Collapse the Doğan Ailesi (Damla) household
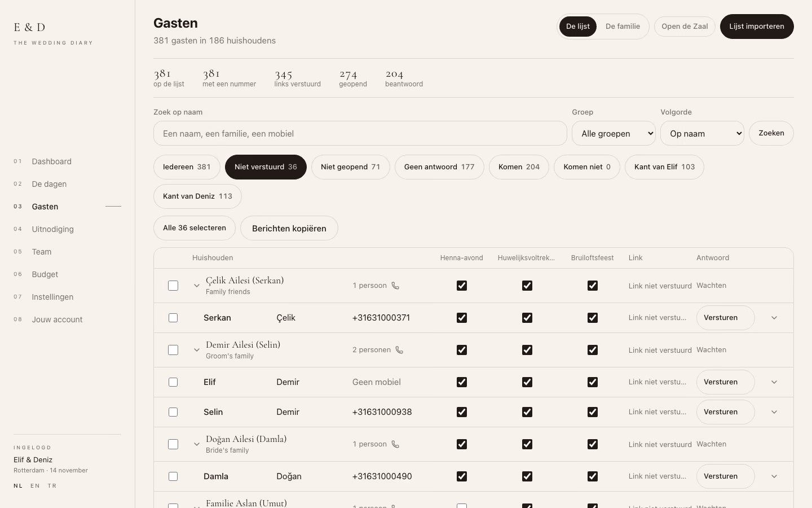 (197, 444)
